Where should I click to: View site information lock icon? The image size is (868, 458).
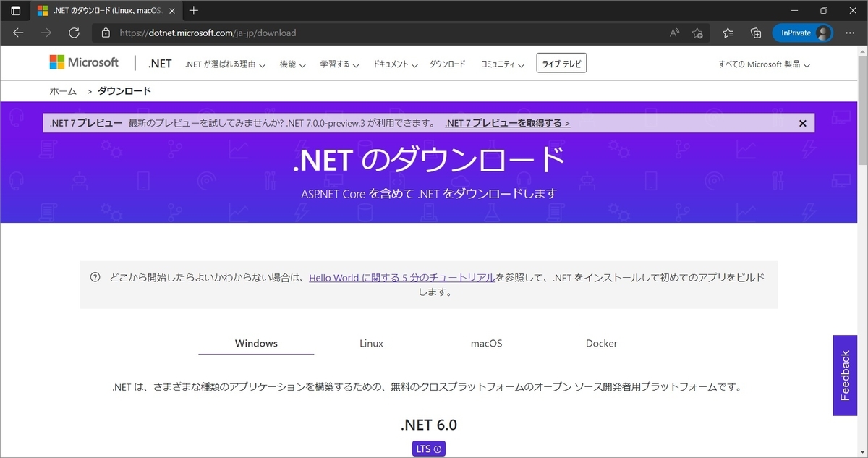point(106,33)
